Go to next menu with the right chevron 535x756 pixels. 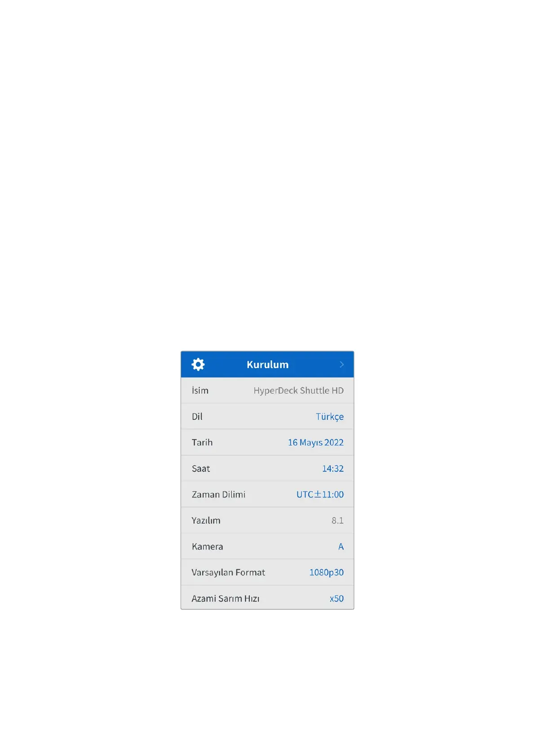pyautogui.click(x=341, y=365)
